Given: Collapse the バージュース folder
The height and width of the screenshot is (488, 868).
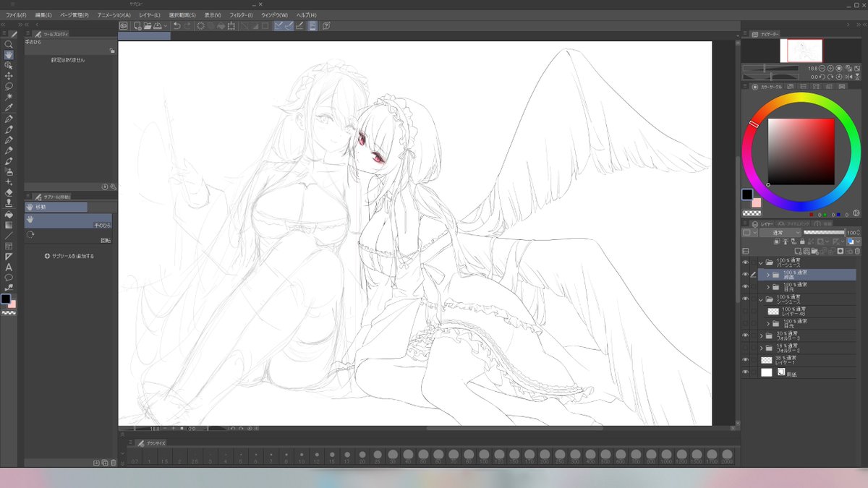Looking at the screenshot, I should coord(761,262).
